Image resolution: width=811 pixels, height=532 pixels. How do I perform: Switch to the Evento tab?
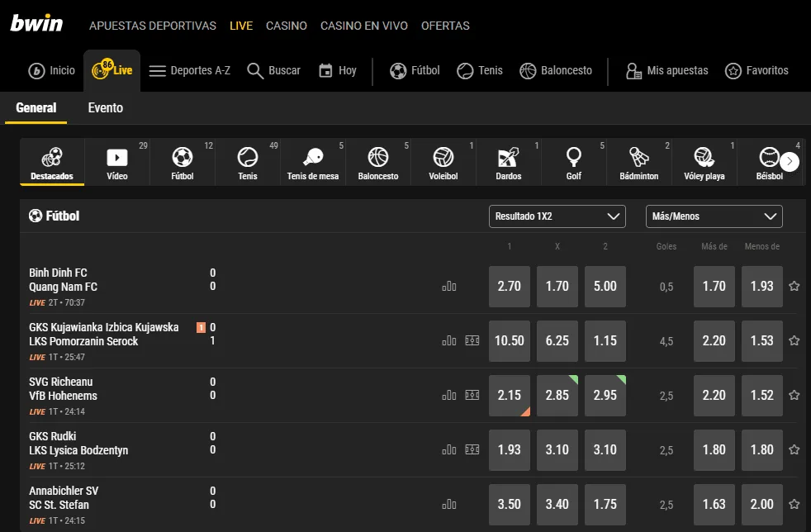tap(106, 108)
